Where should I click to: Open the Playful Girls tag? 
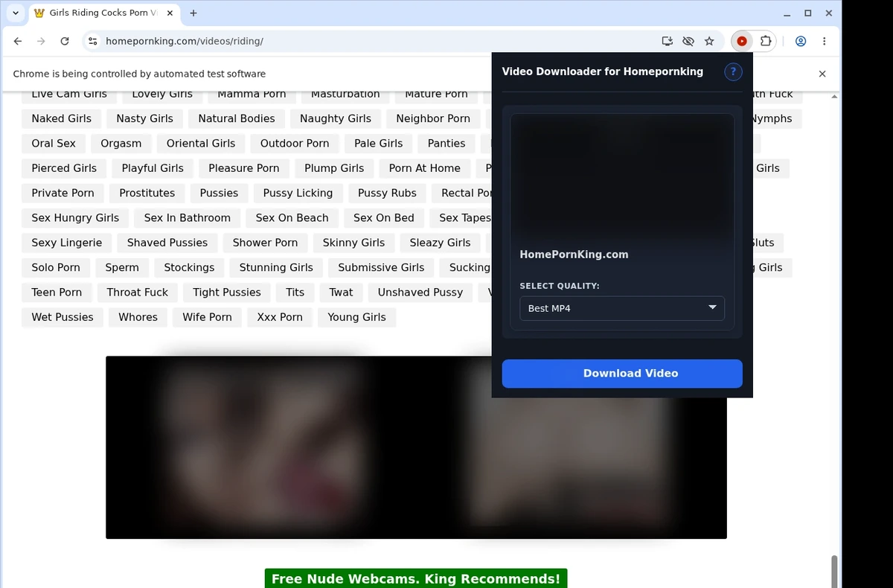(153, 168)
